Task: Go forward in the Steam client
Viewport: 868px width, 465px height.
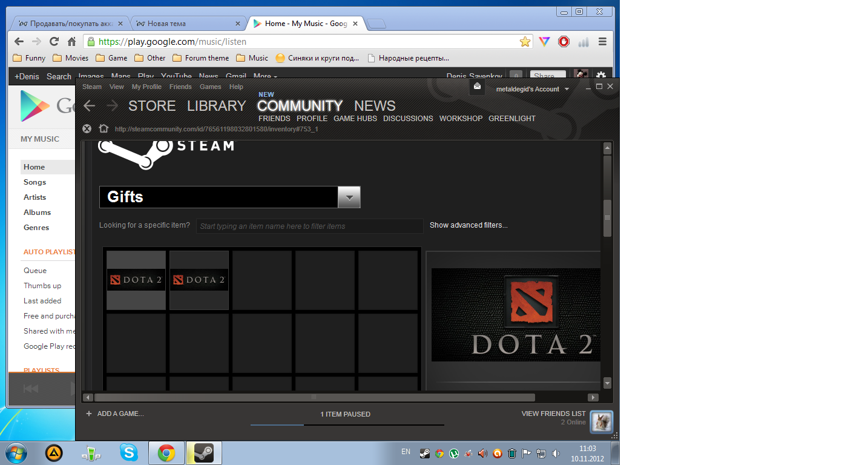Action: [x=112, y=106]
